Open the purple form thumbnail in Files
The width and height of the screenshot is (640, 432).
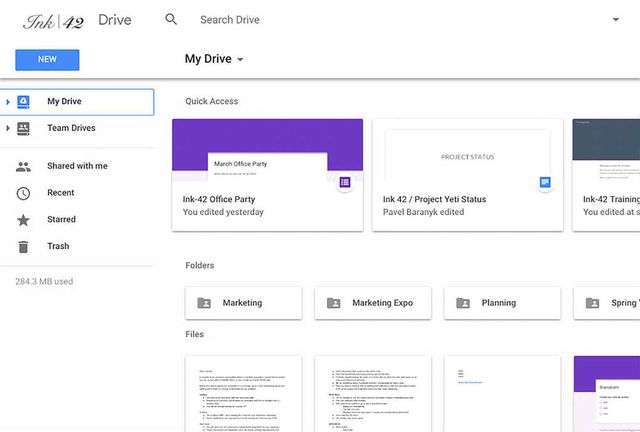[x=607, y=394]
